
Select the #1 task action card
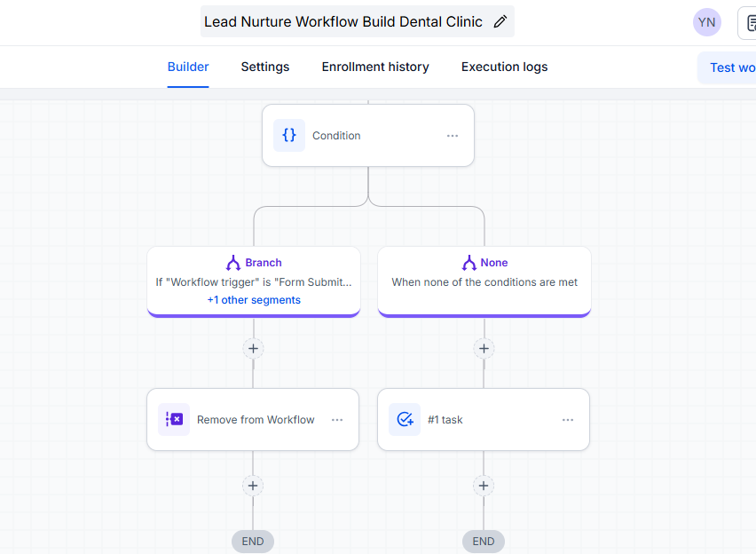tap(484, 419)
